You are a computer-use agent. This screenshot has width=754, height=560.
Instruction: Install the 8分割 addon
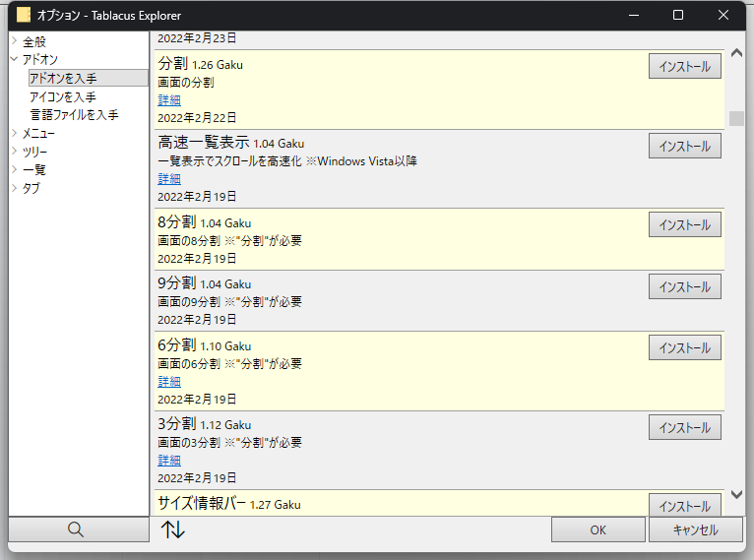point(684,224)
